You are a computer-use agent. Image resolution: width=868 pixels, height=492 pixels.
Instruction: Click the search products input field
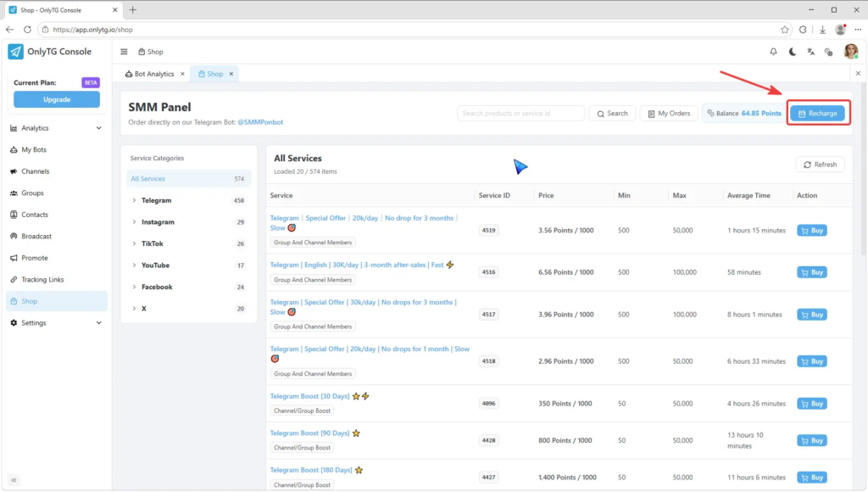click(520, 113)
